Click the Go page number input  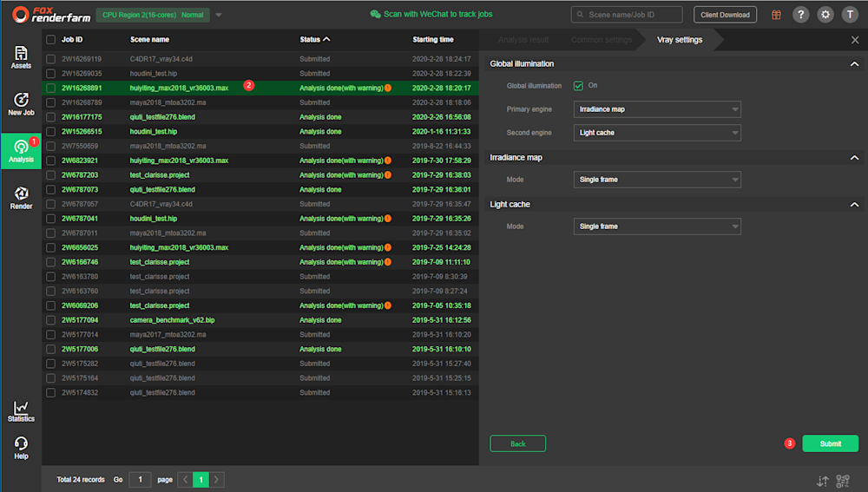pyautogui.click(x=140, y=480)
